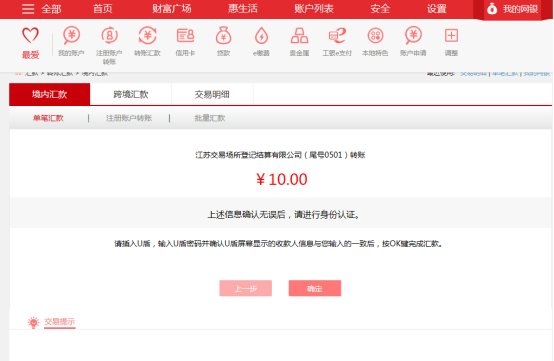
Task: Open the 转账汇款 transfer icon
Action: [x=147, y=35]
